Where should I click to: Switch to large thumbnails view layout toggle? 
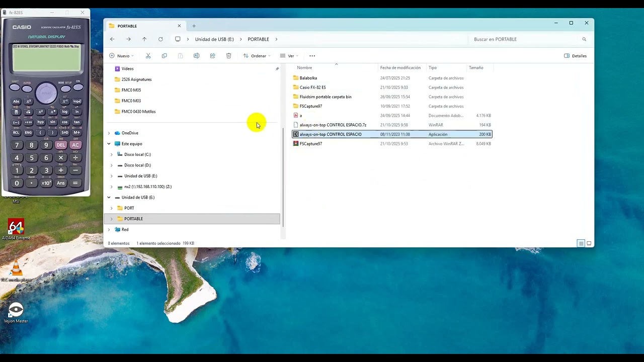click(589, 243)
